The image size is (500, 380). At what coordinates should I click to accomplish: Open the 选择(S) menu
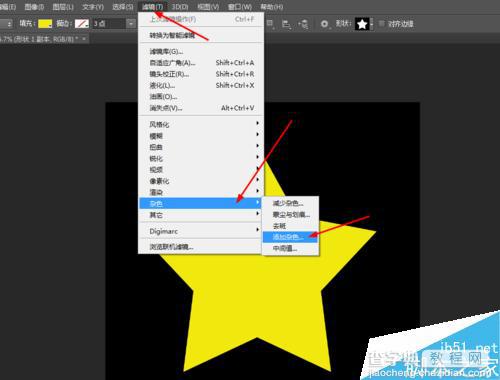122,7
